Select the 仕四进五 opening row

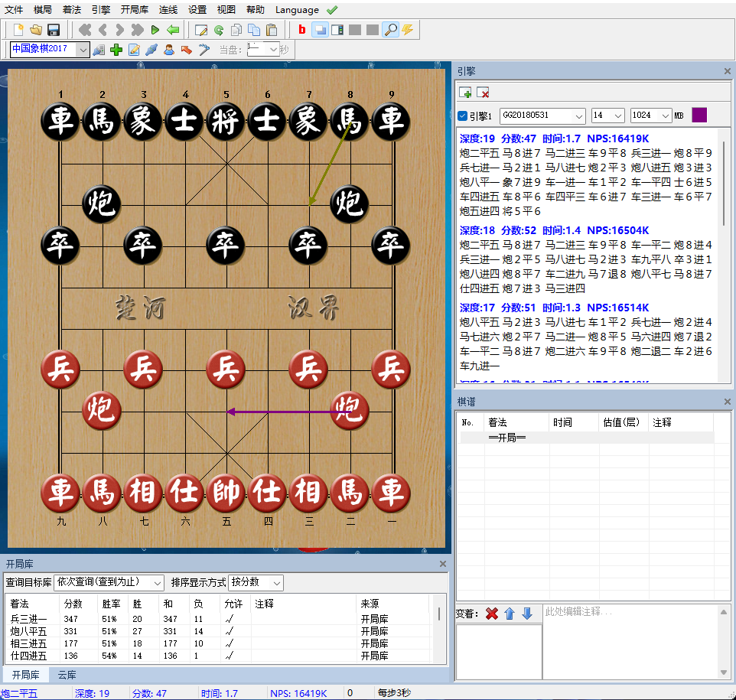218,656
